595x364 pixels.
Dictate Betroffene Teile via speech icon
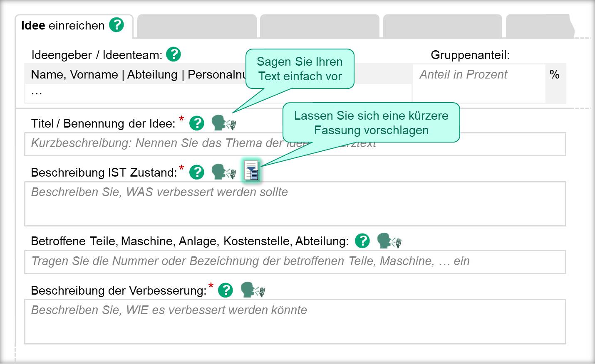click(x=389, y=241)
